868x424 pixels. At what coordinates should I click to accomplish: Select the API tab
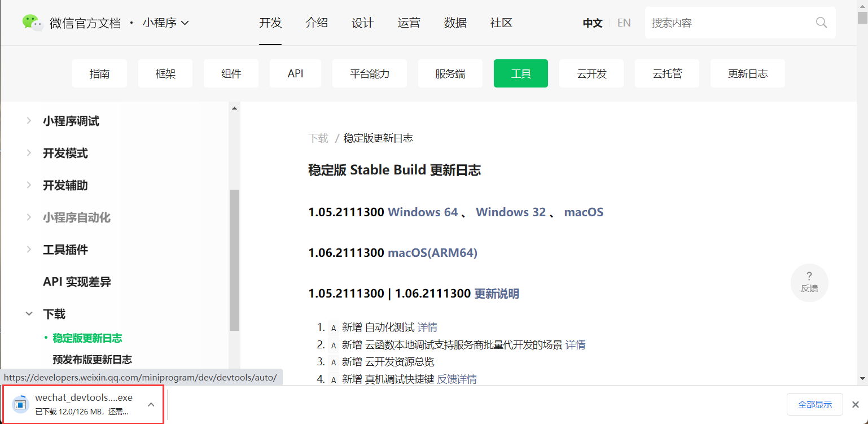(x=296, y=73)
